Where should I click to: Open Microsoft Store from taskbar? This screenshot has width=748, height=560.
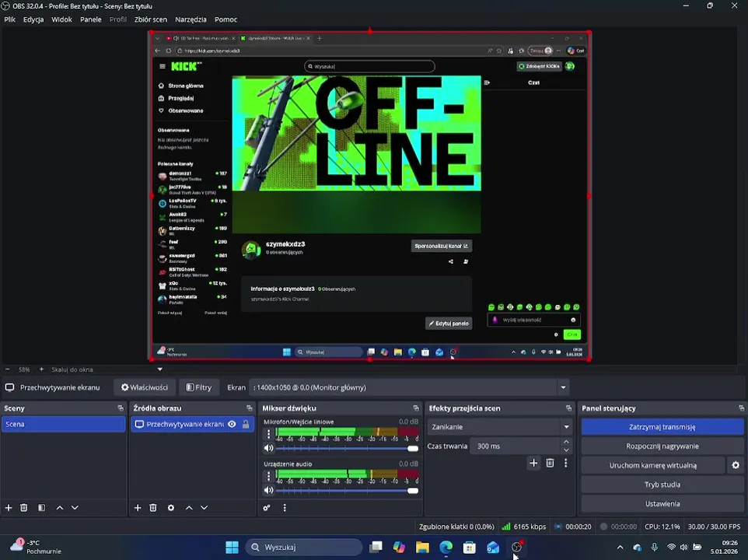(470, 547)
